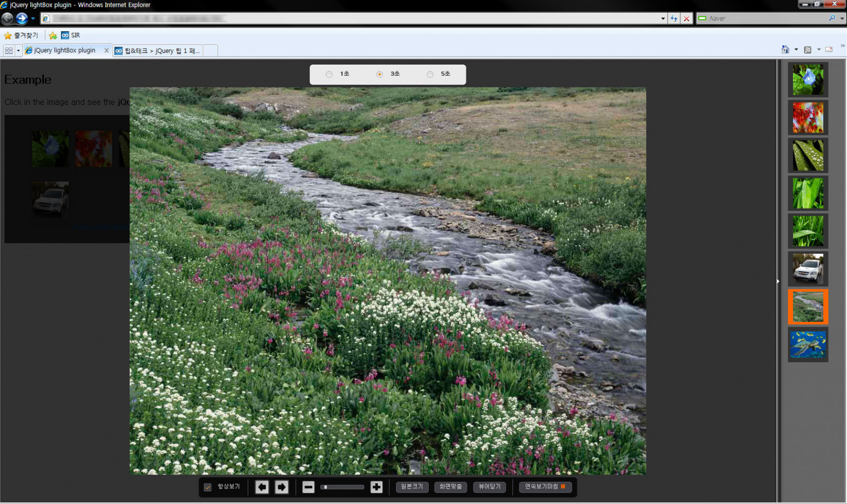Open the SIR favorites bar link

pyautogui.click(x=70, y=35)
